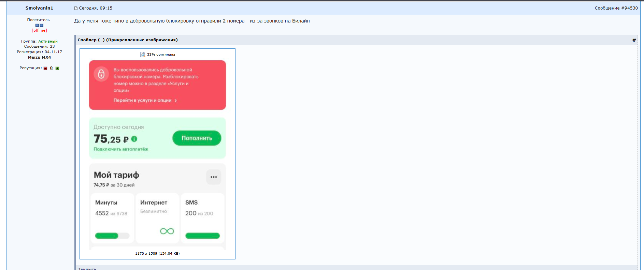
Task: Collapse the "Спойлер (Прикрепленные изображения)" header
Action: click(x=127, y=40)
